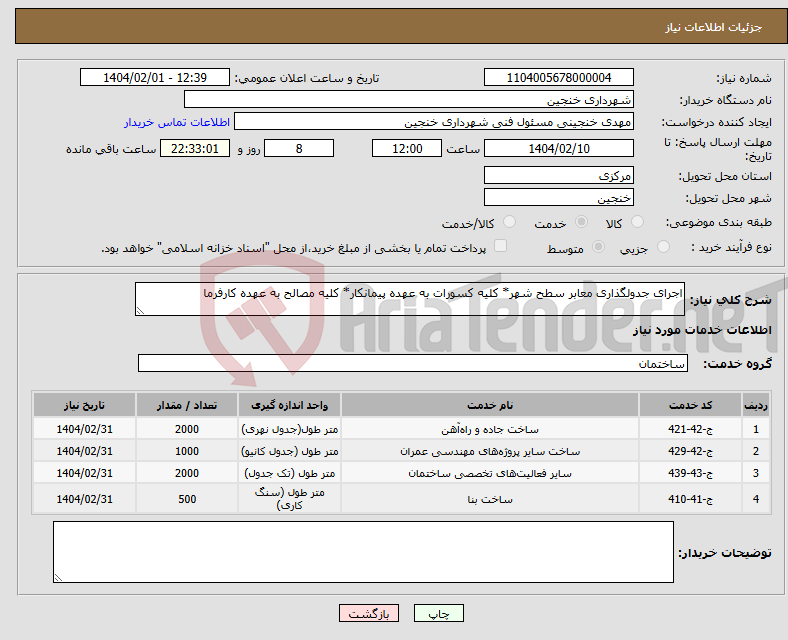The image size is (788, 640).
Task: Click the اطلاعات خدمات مورد نیاز heading
Action: (702, 330)
